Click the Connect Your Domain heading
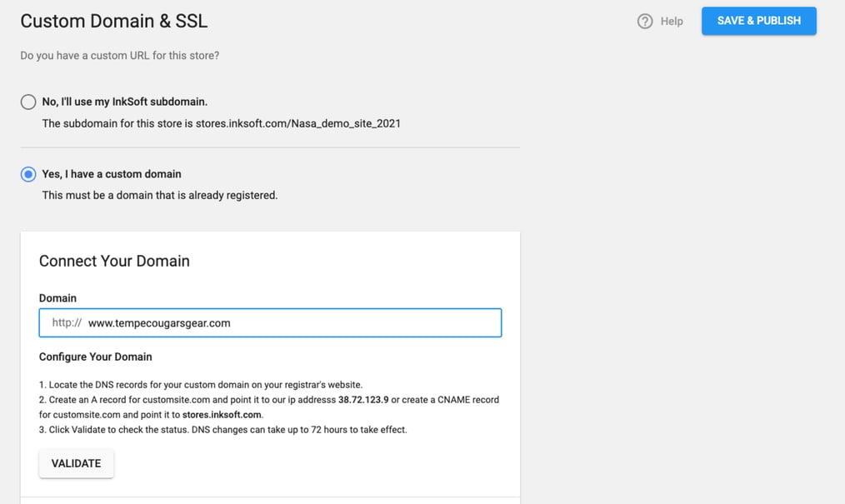Viewport: 845px width, 504px height. pos(114,261)
